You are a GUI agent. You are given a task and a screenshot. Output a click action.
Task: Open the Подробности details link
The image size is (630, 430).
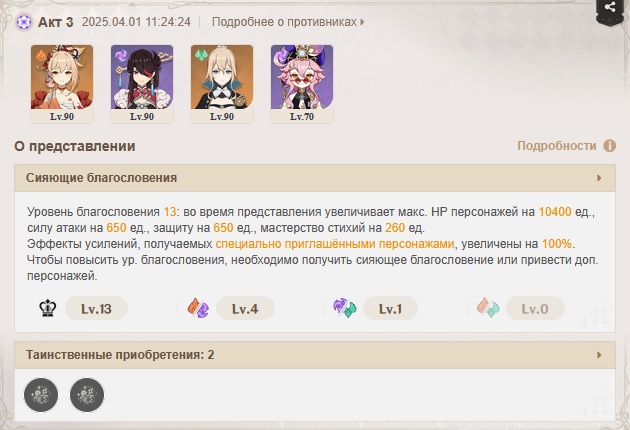(556, 145)
